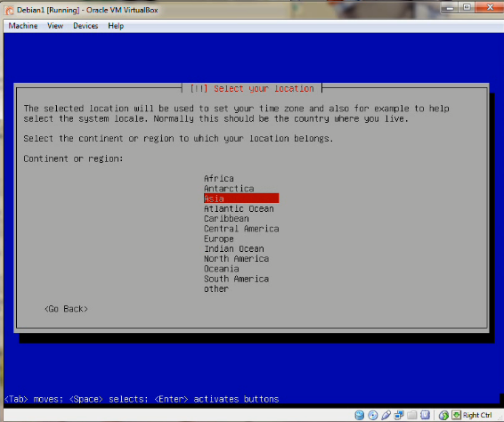Click the 'Continent or region:' label

(73, 158)
